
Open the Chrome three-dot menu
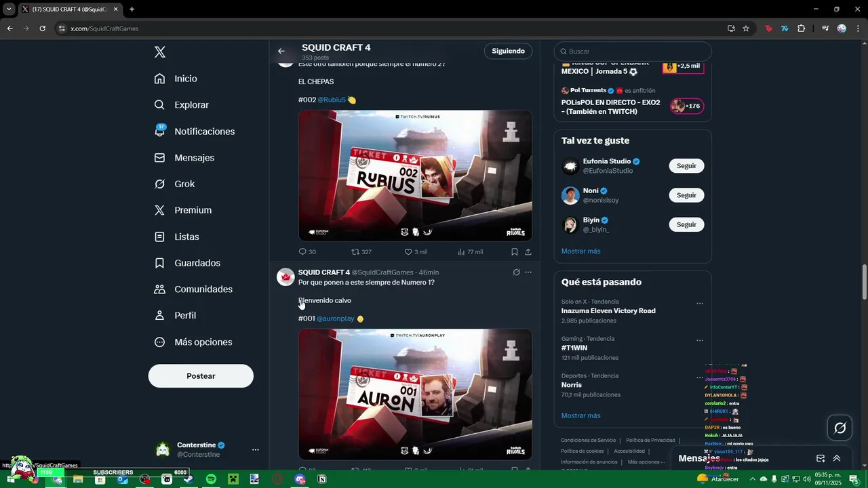[x=859, y=28]
